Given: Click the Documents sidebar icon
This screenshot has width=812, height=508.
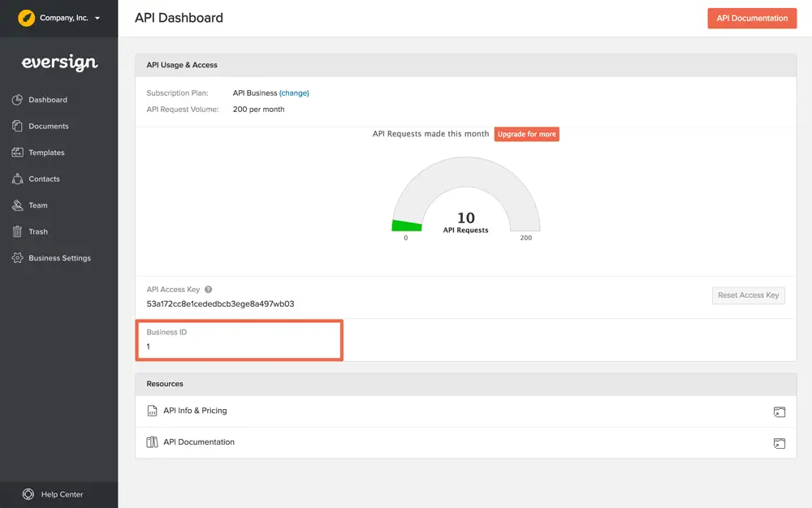Looking at the screenshot, I should (x=17, y=126).
